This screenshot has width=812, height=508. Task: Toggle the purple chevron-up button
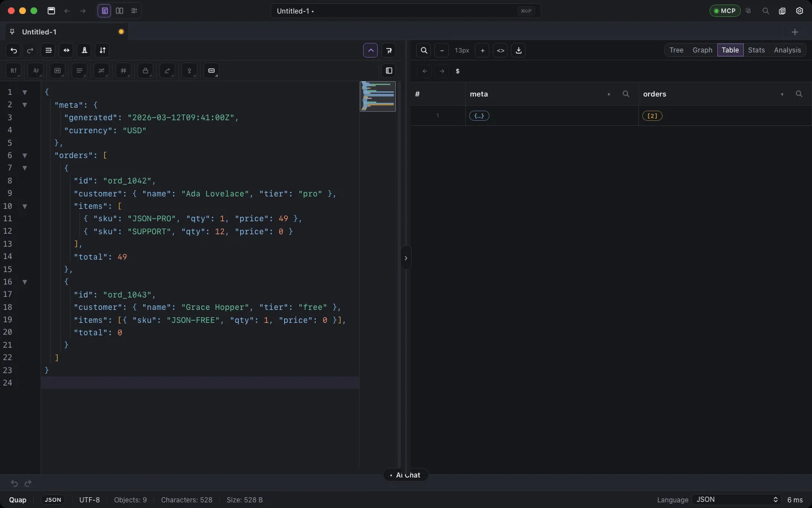click(x=371, y=51)
